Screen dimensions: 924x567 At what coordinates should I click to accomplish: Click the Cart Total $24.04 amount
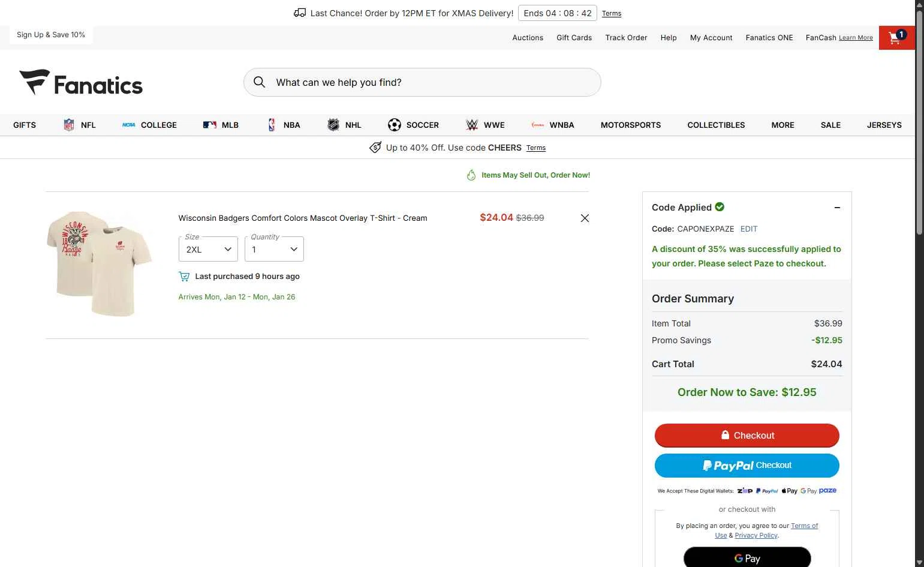826,364
